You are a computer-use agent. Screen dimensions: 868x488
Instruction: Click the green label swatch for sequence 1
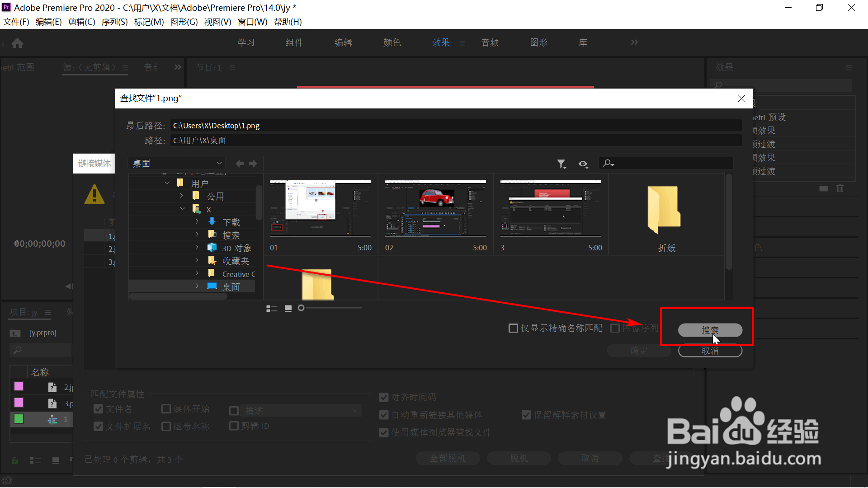[x=19, y=419]
